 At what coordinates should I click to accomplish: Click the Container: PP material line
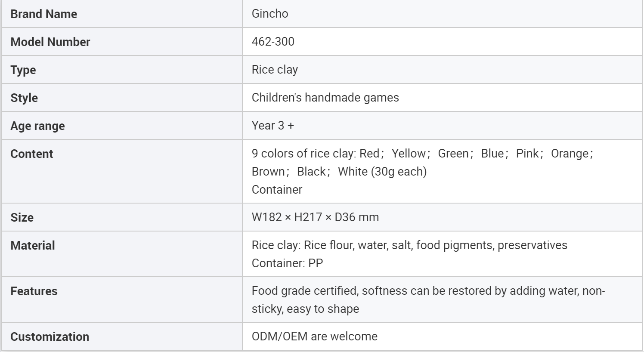click(x=287, y=263)
